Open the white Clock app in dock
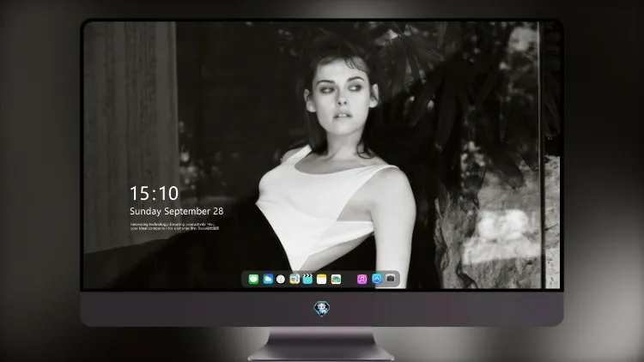This screenshot has width=644, height=362. (281, 279)
